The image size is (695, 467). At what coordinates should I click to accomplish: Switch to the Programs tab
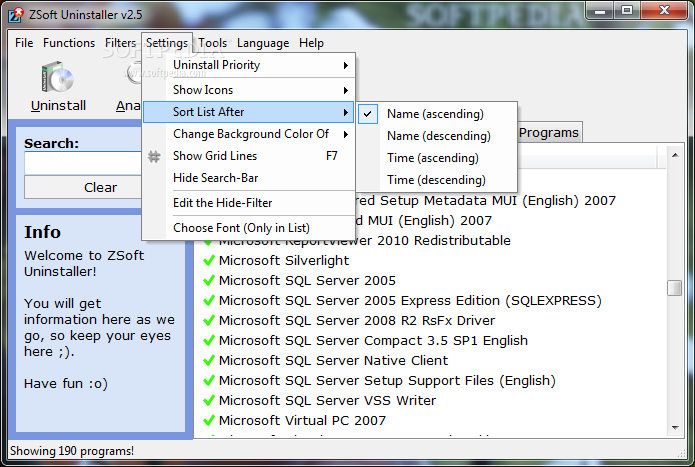(549, 132)
